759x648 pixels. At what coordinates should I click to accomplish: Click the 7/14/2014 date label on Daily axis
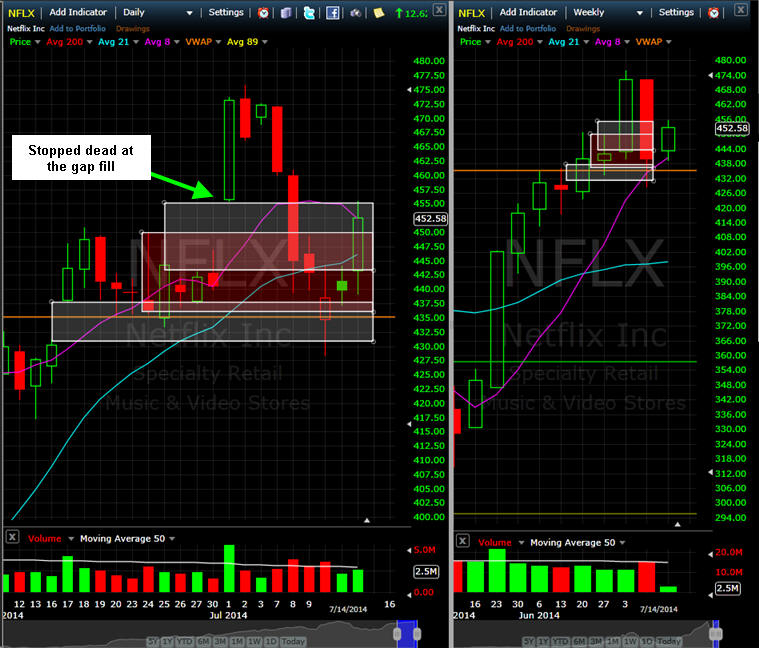tap(348, 609)
